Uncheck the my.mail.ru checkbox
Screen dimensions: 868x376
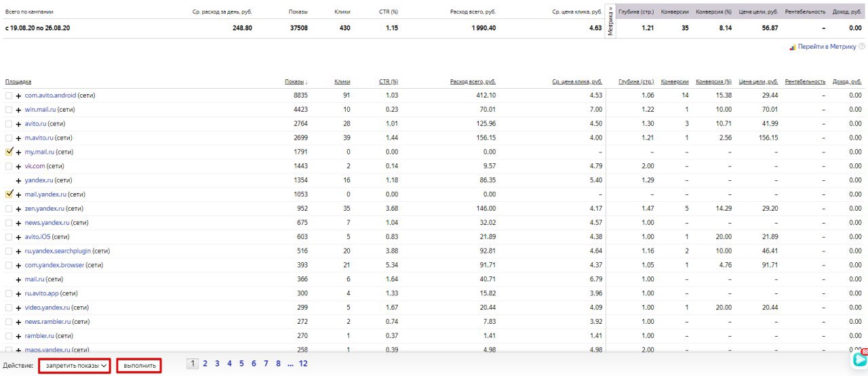(9, 152)
